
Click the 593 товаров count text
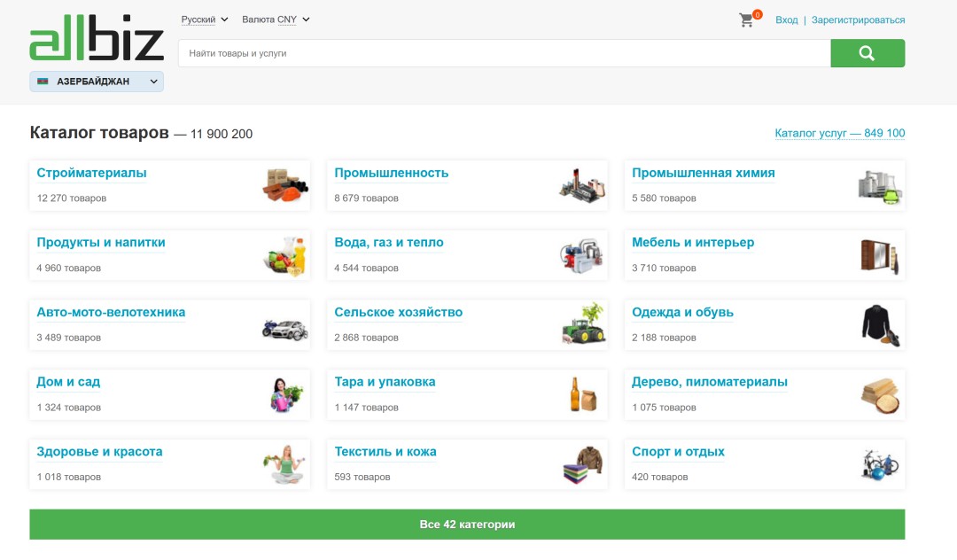pos(362,477)
